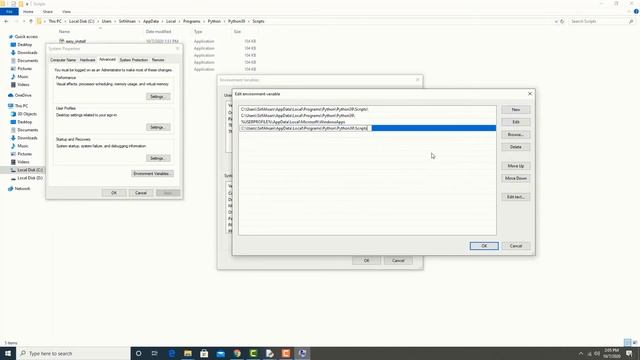Switch to details view icon in status bar
This screenshot has height=360, width=640.
tap(628, 343)
